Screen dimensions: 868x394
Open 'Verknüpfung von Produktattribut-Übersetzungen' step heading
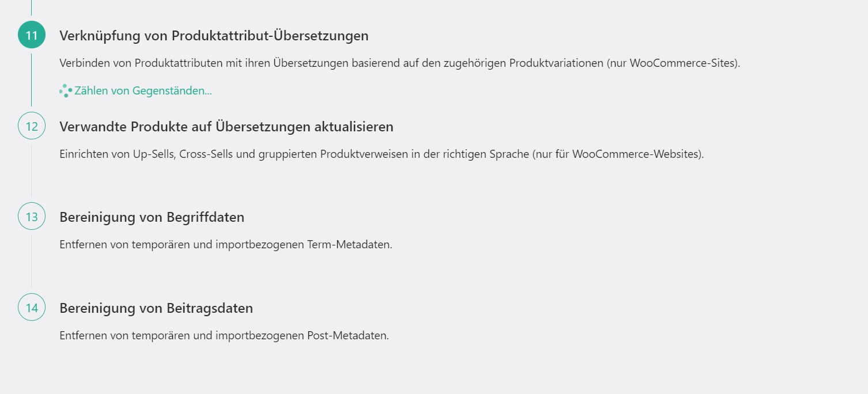(x=214, y=36)
